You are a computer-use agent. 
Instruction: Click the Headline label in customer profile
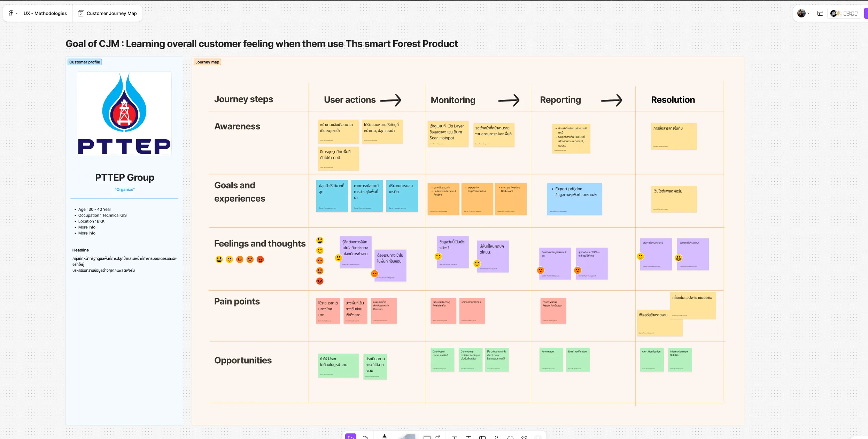[80, 250]
